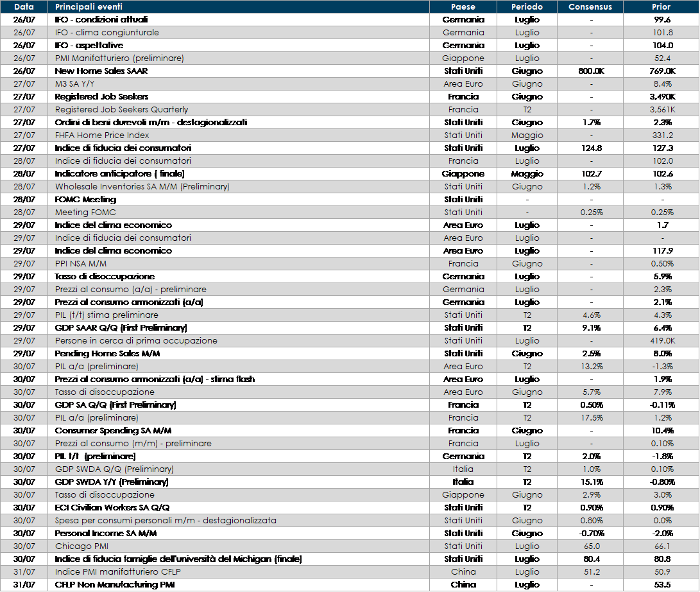Click the Prior column header
Image resolution: width=700 pixels, height=592 pixels.
click(x=661, y=7)
